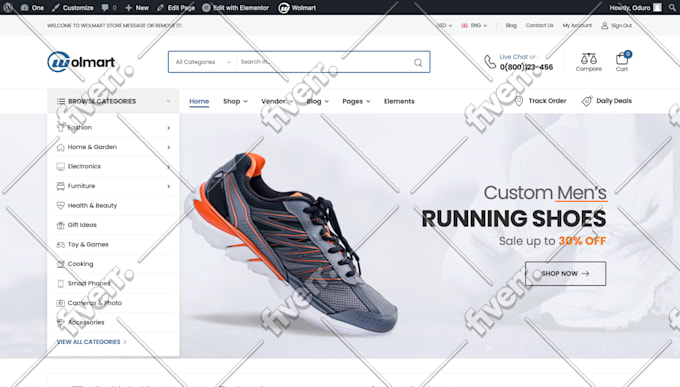Open the USD currency dropdown
680x387 pixels.
[444, 25]
